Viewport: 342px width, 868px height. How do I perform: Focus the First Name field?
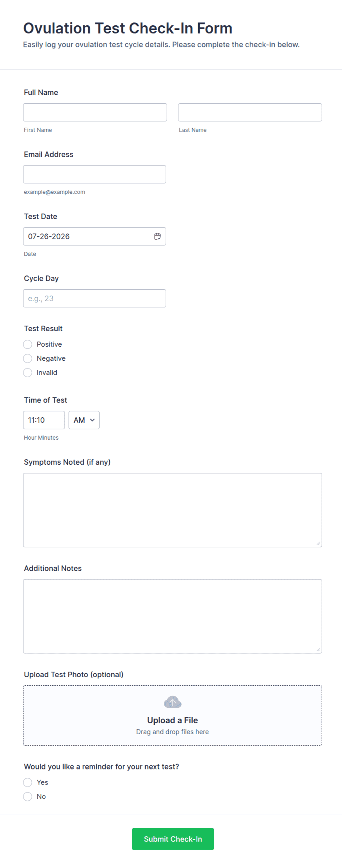[x=95, y=112]
